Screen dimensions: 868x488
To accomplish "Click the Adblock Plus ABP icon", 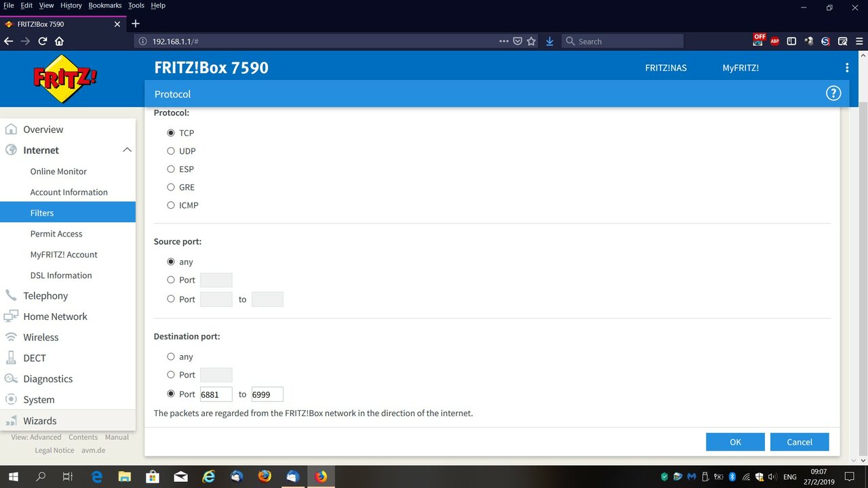I will coord(775,41).
